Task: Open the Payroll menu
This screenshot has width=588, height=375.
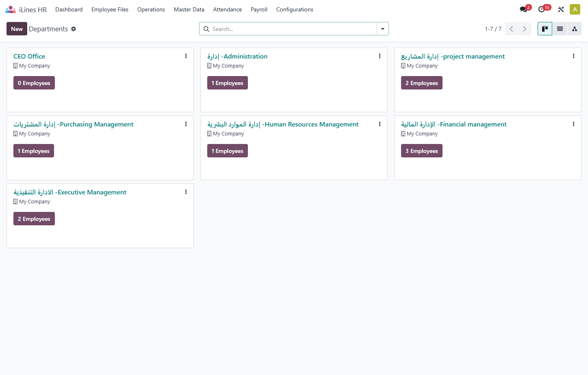Action: (259, 9)
